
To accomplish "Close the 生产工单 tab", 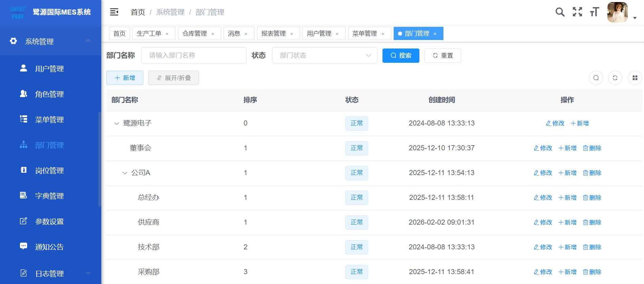I will 167,34.
